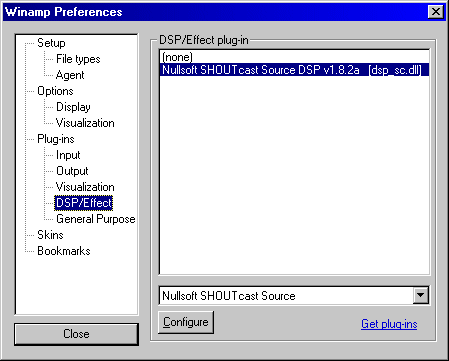Open Visualization under Options
449x361 pixels.
tap(85, 123)
